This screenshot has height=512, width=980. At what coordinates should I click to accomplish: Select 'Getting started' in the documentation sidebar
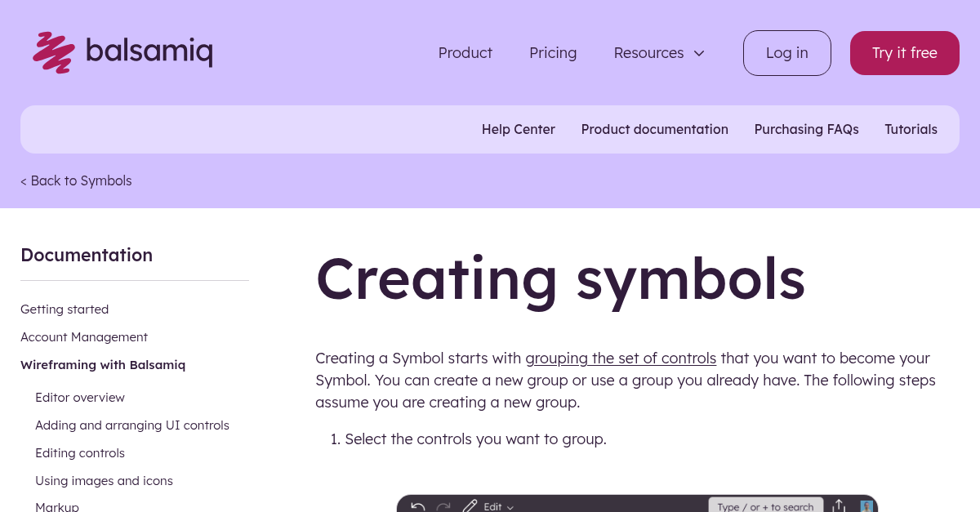click(x=65, y=309)
